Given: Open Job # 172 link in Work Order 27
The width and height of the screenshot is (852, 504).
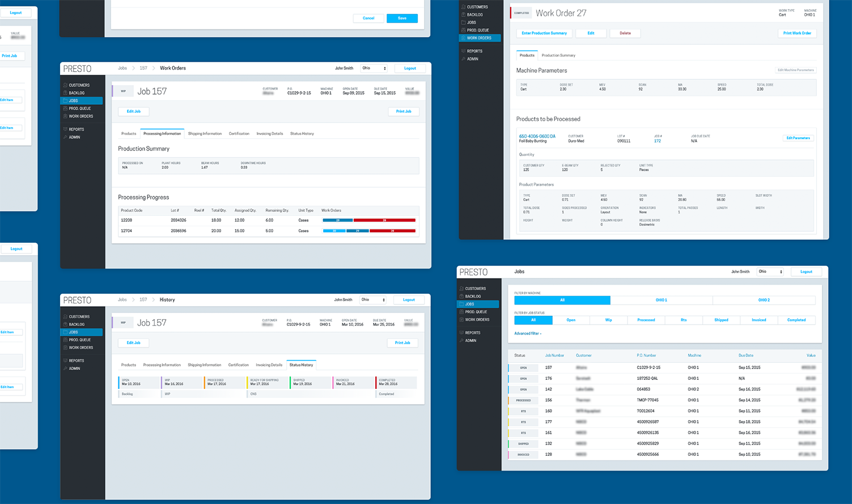Looking at the screenshot, I should 658,141.
